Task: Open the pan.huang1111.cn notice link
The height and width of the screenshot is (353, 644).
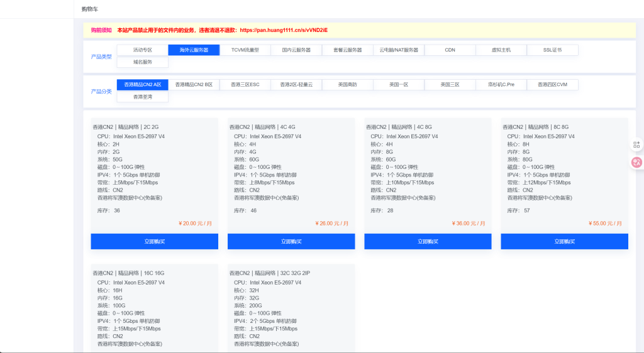Action: coord(284,30)
